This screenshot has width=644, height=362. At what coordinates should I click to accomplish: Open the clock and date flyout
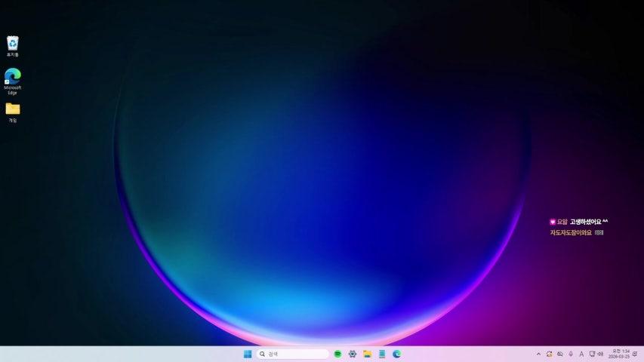pyautogui.click(x=619, y=354)
